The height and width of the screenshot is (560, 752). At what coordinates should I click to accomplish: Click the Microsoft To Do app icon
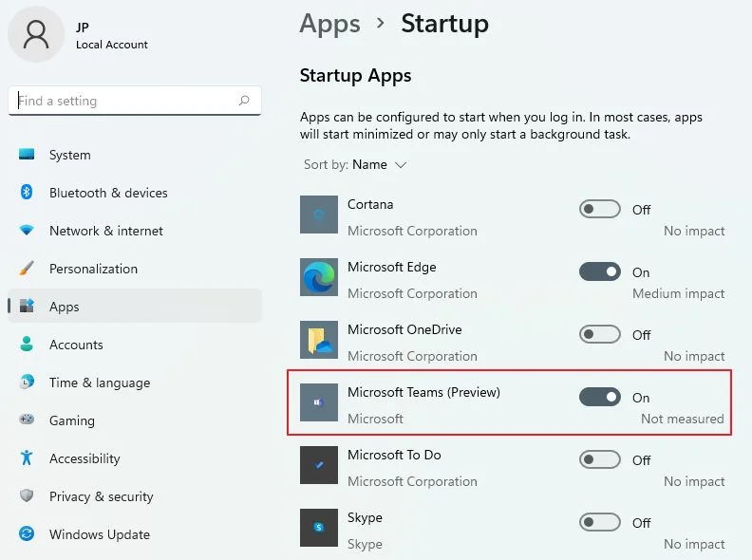[x=319, y=465]
